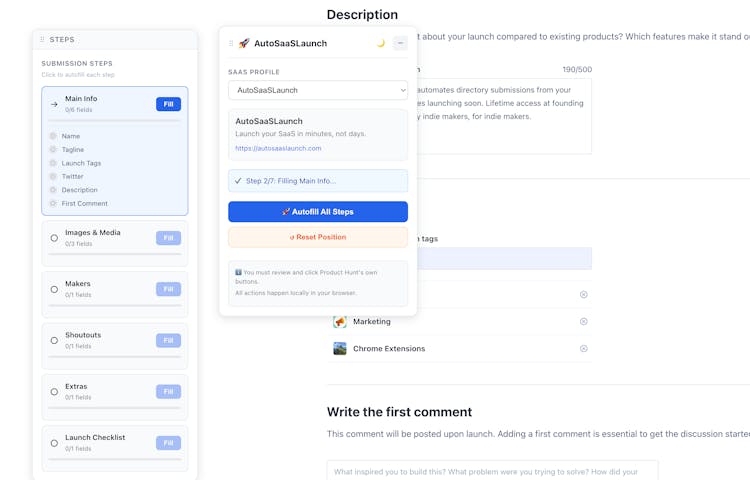
Task: Open the SaaS Profile dropdown
Action: (x=318, y=90)
